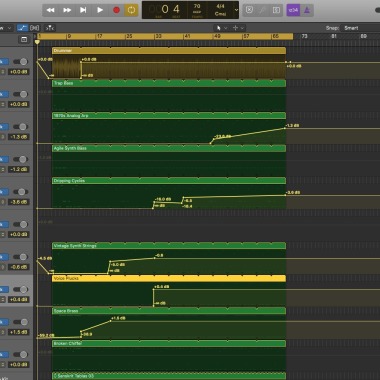Start playback with the Play button
380x380 pixels.
click(100, 10)
